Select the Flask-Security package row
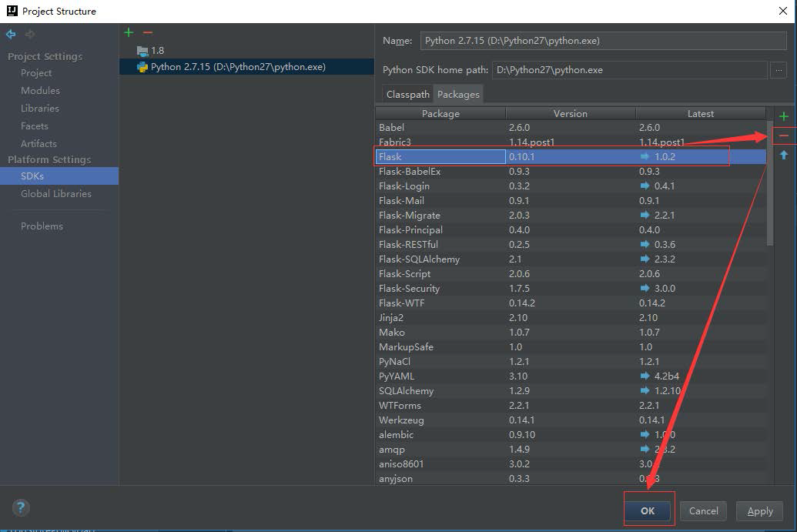Image resolution: width=797 pixels, height=532 pixels. click(x=571, y=289)
